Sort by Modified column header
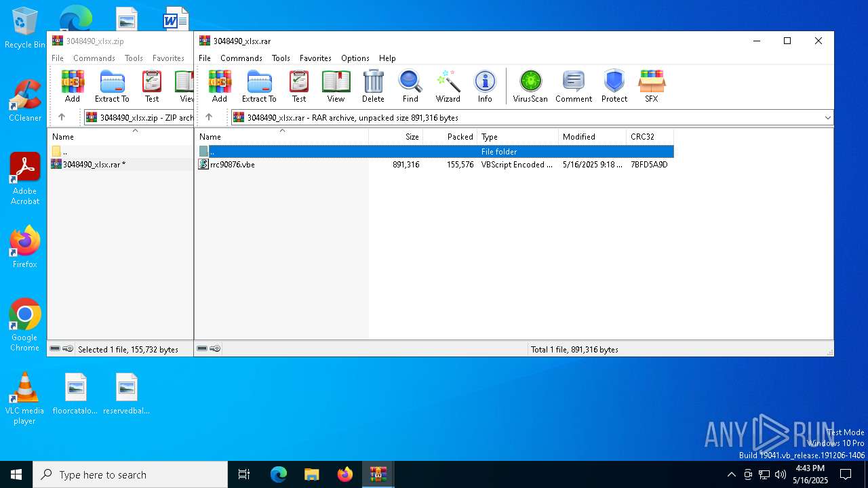Image resolution: width=868 pixels, height=488 pixels. 593,136
